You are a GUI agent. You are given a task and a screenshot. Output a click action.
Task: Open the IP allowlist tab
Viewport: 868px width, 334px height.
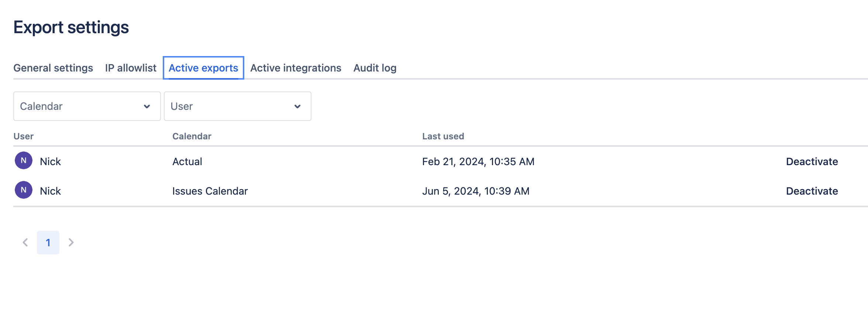(x=131, y=68)
